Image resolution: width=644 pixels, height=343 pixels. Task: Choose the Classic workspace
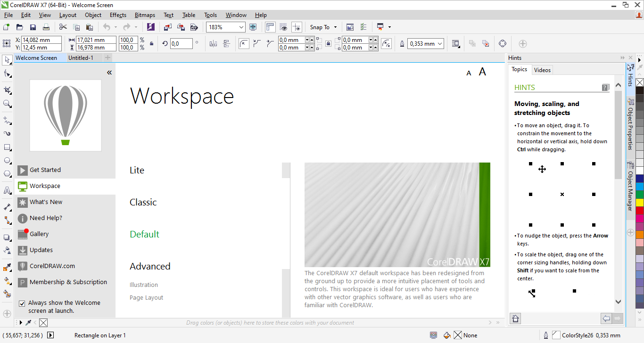tap(143, 202)
